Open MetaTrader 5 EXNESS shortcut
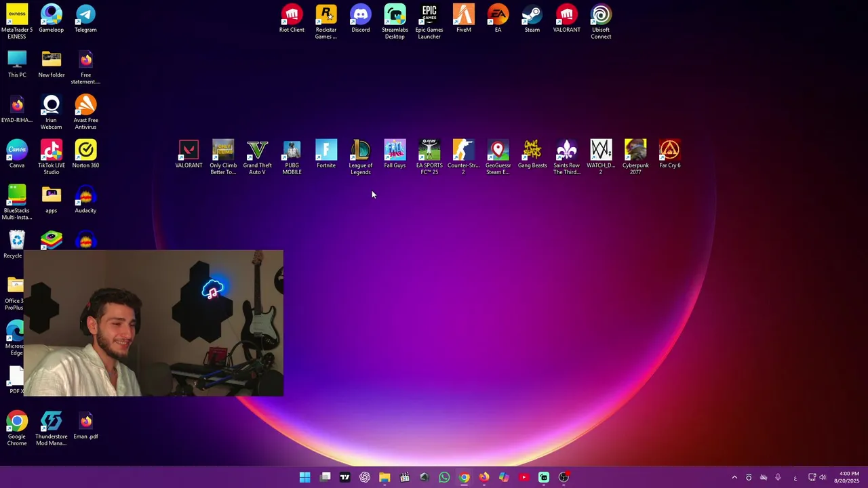 point(17,21)
